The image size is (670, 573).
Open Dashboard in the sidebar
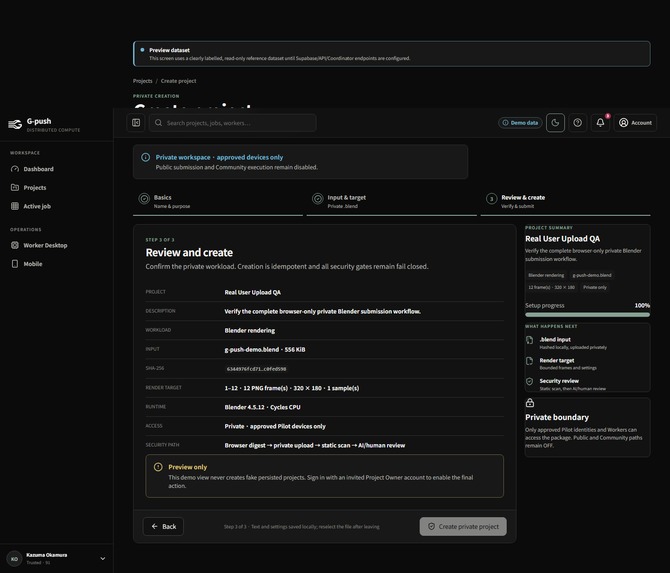click(57, 169)
